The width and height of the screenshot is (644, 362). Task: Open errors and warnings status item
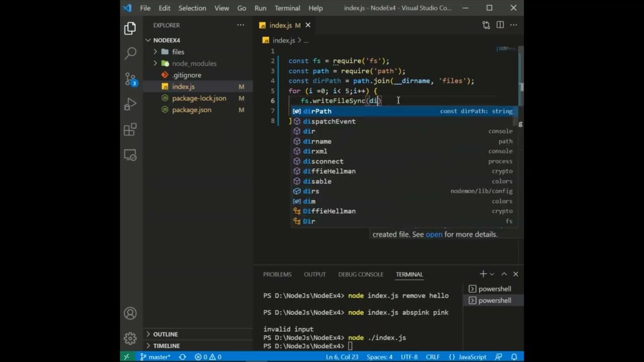click(208, 357)
